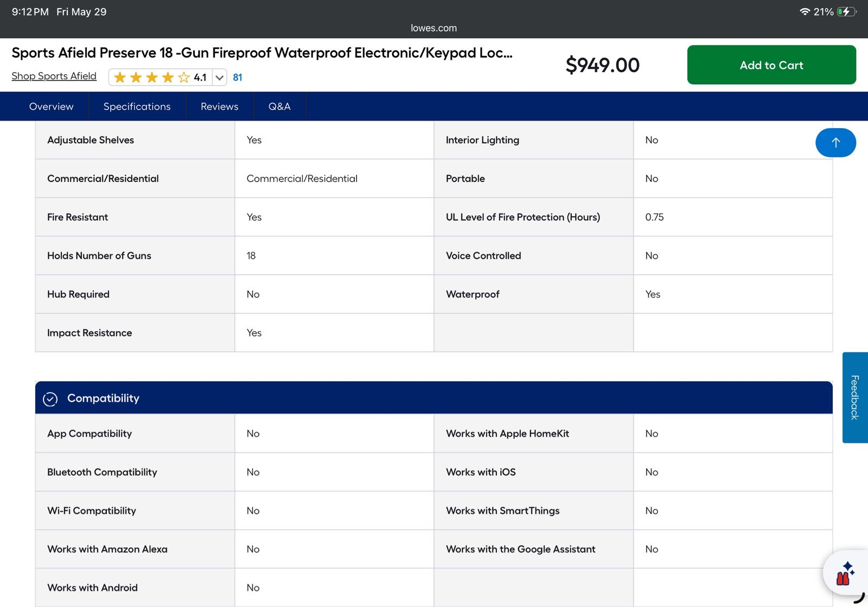
Task: Click UL Level of Fire Protection label
Action: click(x=523, y=217)
